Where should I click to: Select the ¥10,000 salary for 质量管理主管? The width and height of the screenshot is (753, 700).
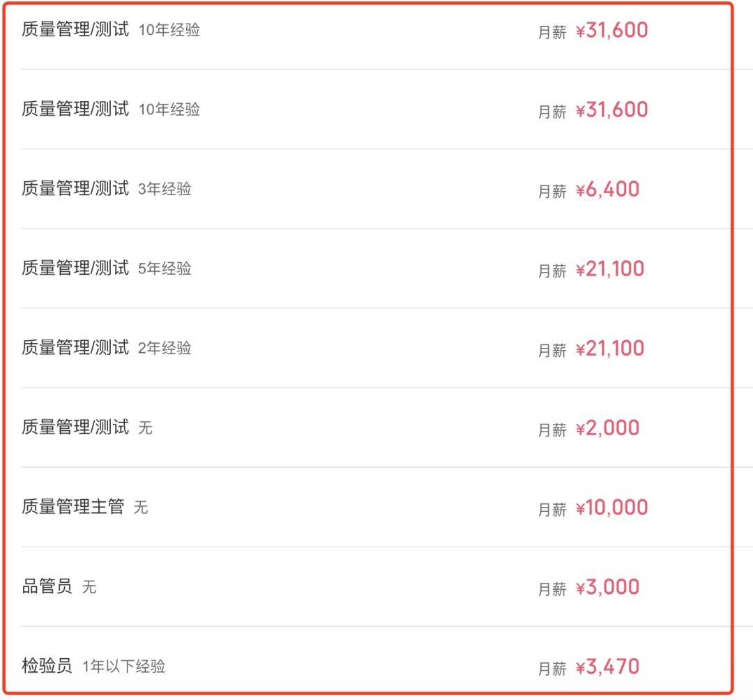click(611, 508)
